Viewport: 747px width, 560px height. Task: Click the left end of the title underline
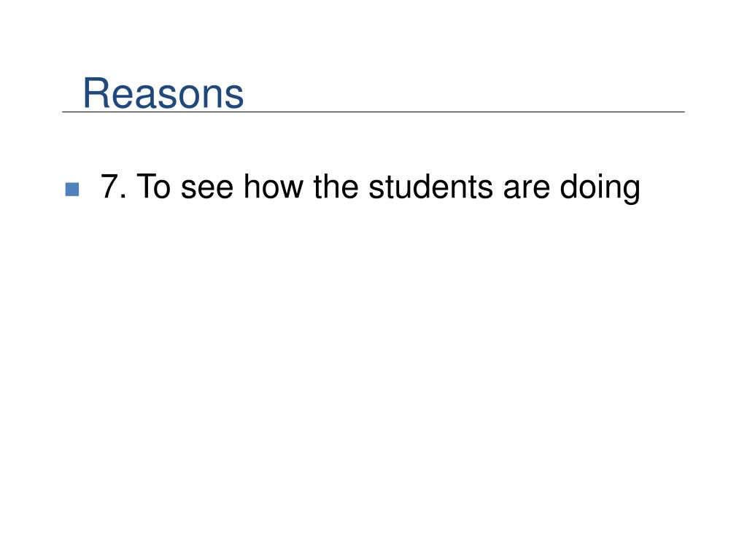64,112
